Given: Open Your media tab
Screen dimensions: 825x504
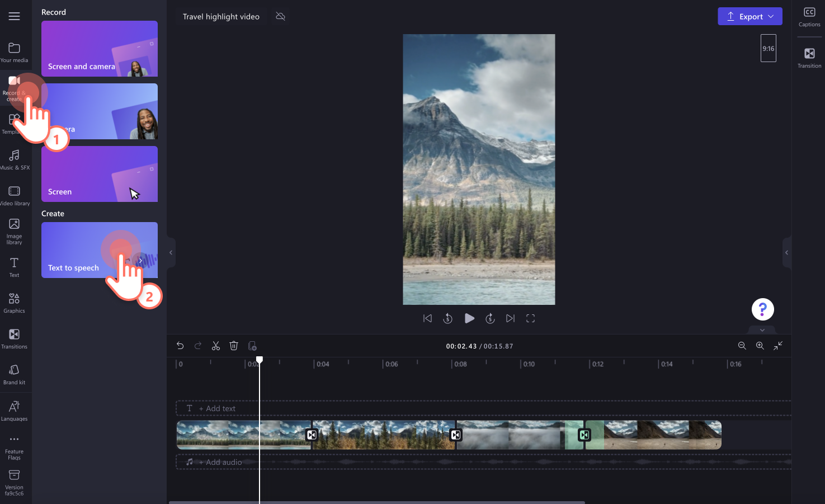Looking at the screenshot, I should pyautogui.click(x=14, y=53).
